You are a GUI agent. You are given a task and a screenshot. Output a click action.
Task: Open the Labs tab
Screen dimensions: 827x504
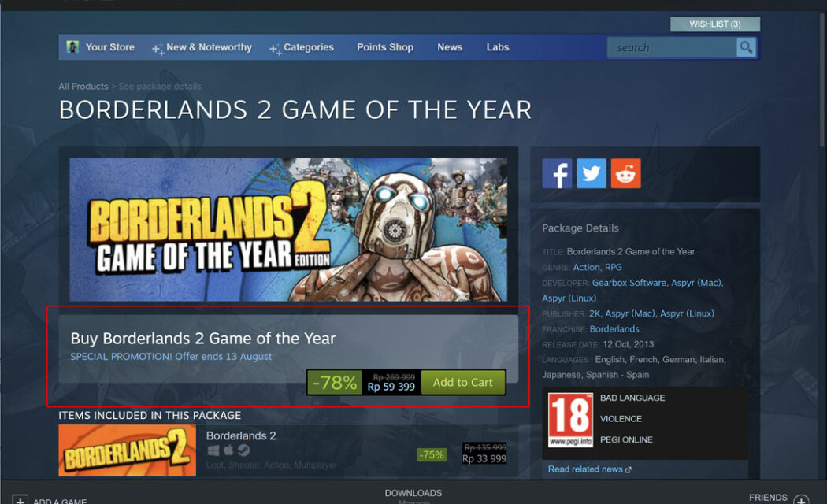click(497, 47)
